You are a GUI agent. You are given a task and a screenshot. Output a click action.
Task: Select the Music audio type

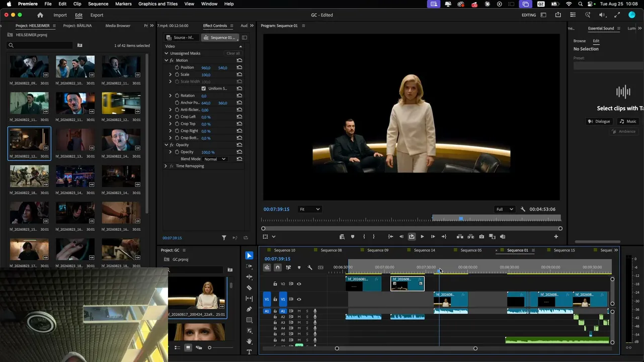click(628, 121)
